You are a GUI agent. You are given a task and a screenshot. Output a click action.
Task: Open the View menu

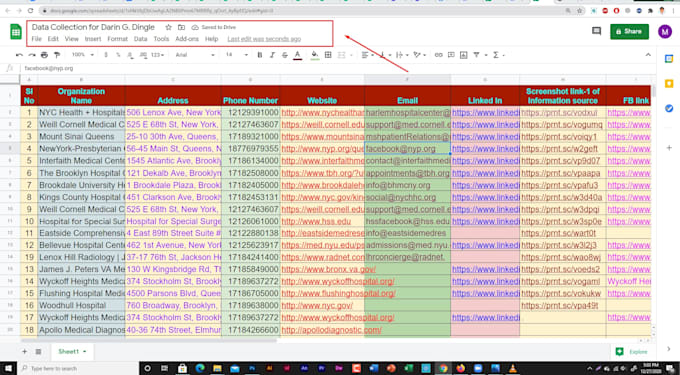[x=72, y=39]
